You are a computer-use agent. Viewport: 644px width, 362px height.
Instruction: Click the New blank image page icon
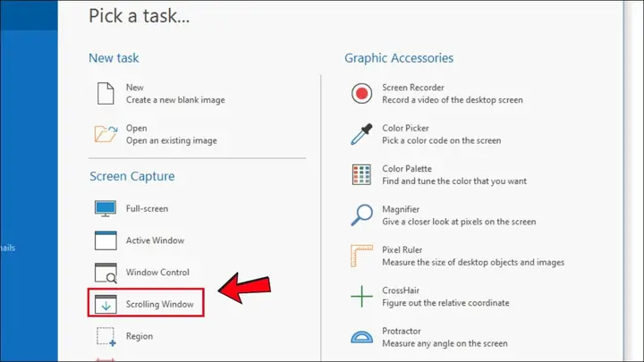click(x=106, y=93)
